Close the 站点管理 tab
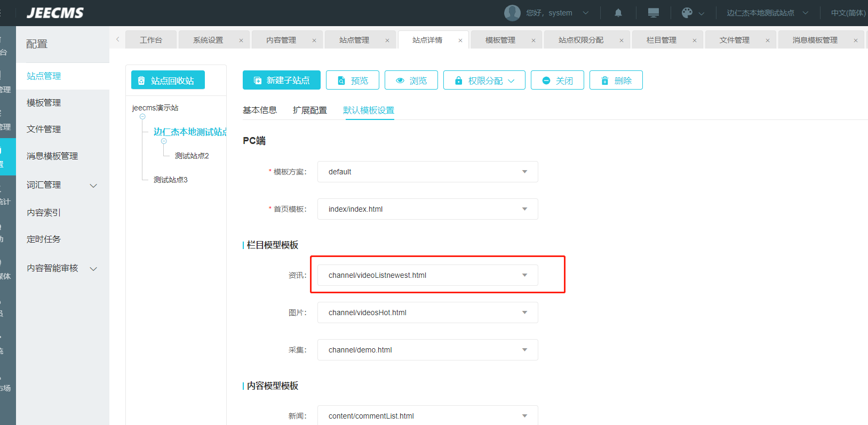This screenshot has height=425, width=868. [387, 41]
